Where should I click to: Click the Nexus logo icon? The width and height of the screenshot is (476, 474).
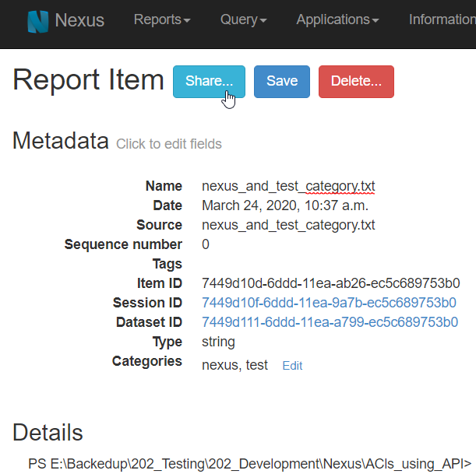(38, 21)
